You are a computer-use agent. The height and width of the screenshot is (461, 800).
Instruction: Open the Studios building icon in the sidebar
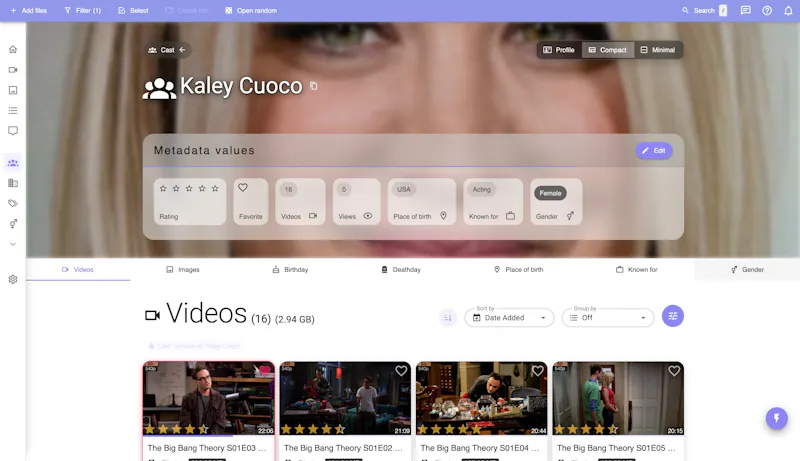[x=13, y=183]
